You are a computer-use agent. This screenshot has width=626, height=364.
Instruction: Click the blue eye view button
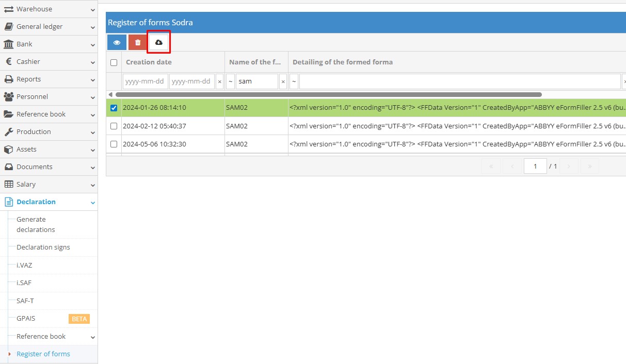[117, 42]
